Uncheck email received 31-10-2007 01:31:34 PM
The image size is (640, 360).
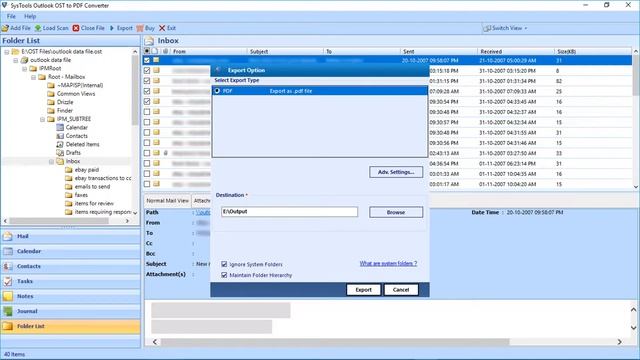147,81
